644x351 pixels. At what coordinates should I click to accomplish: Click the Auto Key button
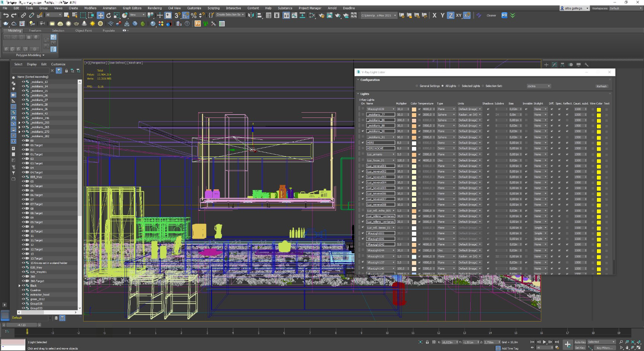(580, 342)
